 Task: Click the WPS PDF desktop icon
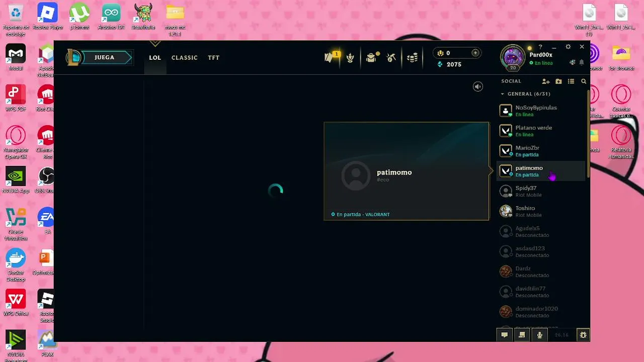tap(16, 98)
